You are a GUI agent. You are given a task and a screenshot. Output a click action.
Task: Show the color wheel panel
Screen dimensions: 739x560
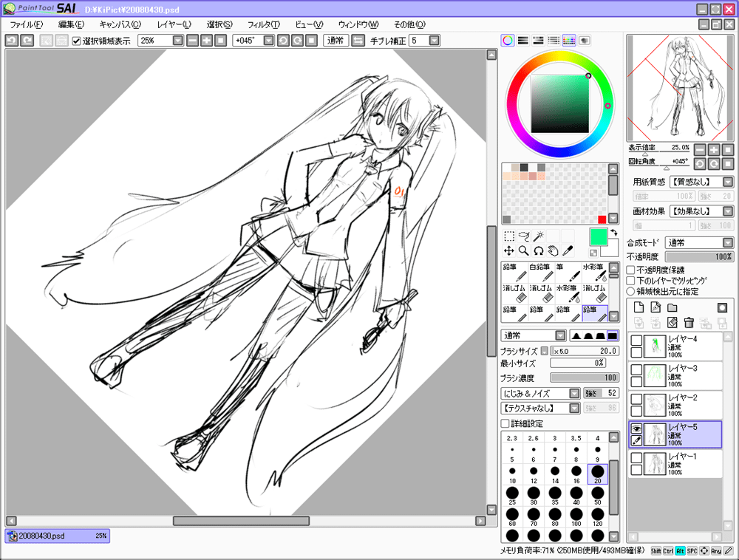[508, 41]
